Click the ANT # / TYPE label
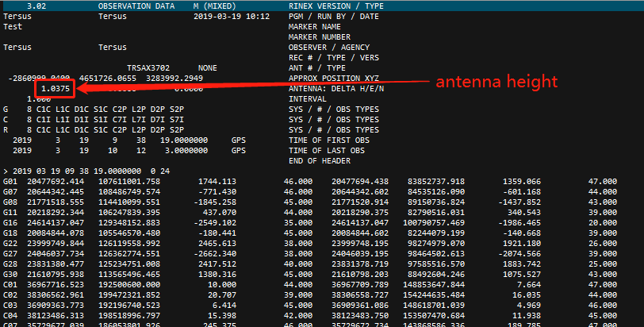The height and width of the screenshot is (327, 644). (x=317, y=67)
